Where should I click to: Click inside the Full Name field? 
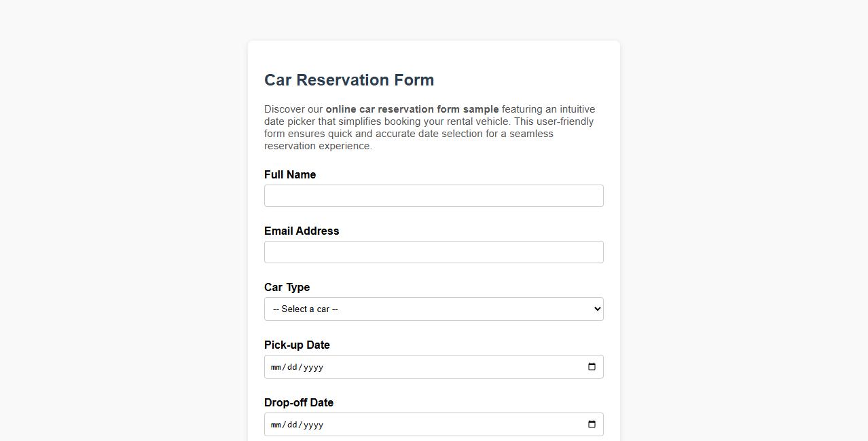[434, 195]
